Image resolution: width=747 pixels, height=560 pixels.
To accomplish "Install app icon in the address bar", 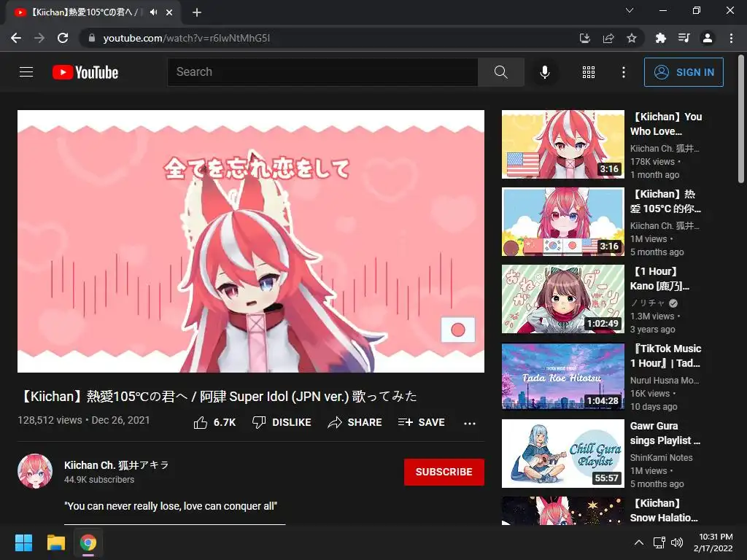I will pos(584,38).
